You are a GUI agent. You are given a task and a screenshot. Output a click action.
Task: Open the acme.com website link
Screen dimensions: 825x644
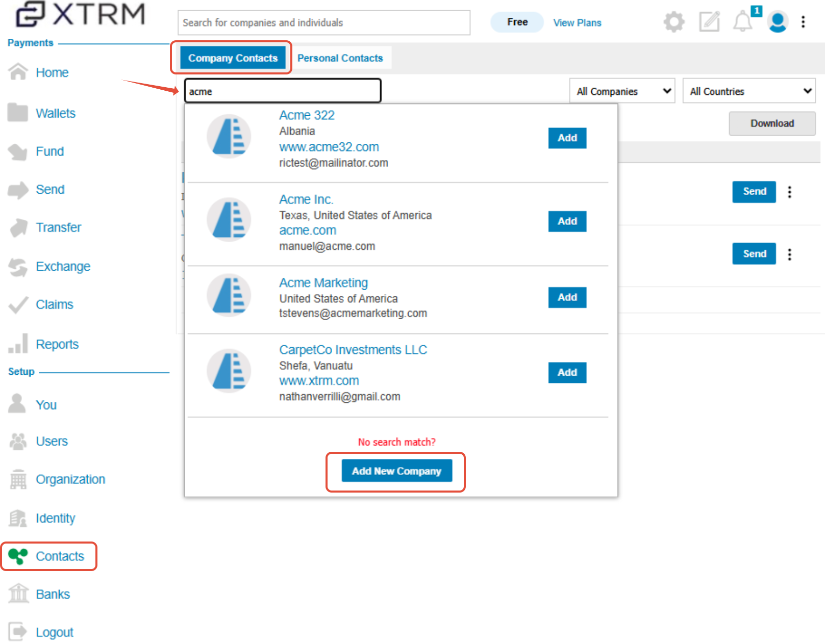(308, 230)
